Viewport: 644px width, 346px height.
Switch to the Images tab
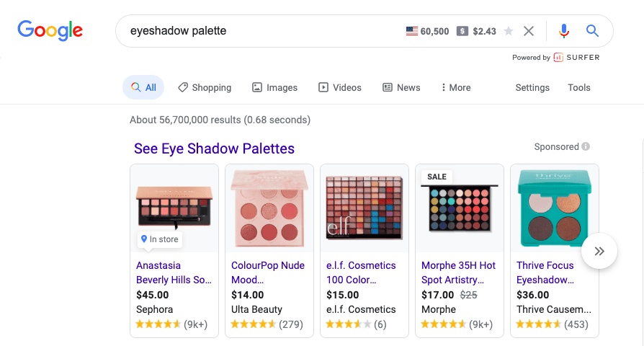[274, 87]
